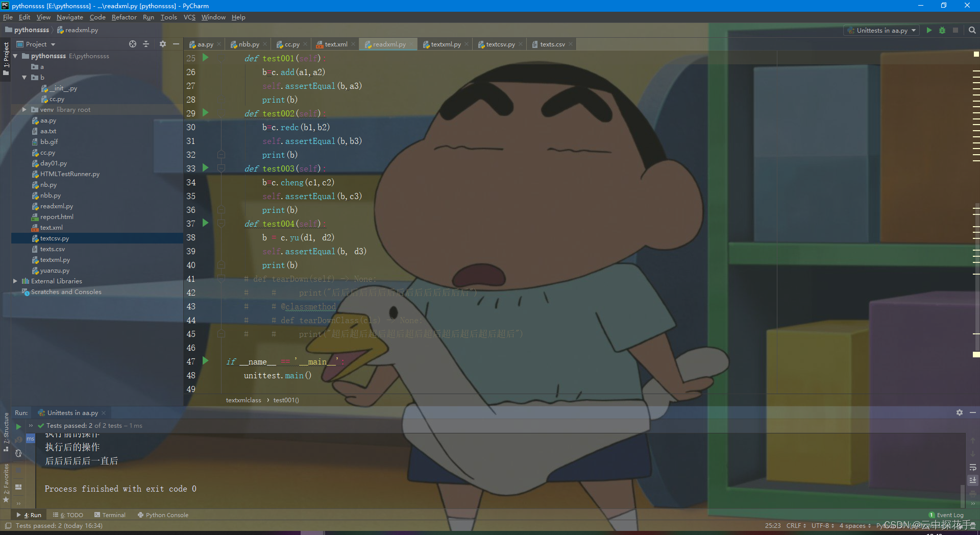
Task: Click the run arrow next to test003
Action: tap(205, 168)
